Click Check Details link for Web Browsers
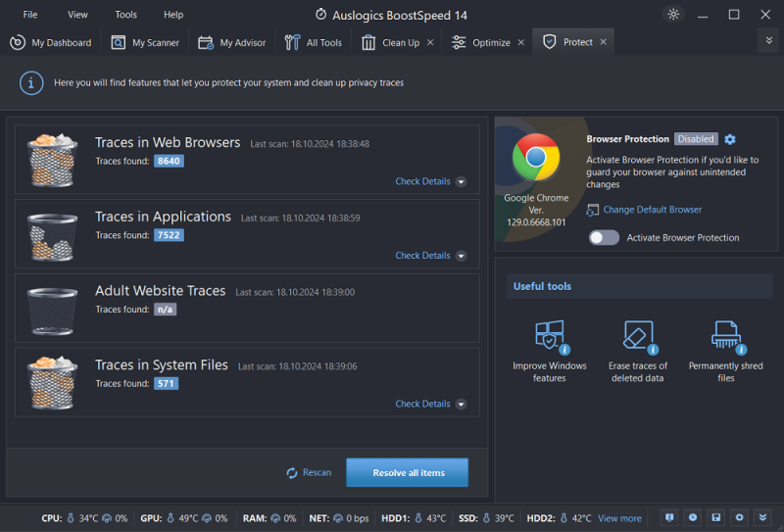The height and width of the screenshot is (532, 784). [422, 181]
